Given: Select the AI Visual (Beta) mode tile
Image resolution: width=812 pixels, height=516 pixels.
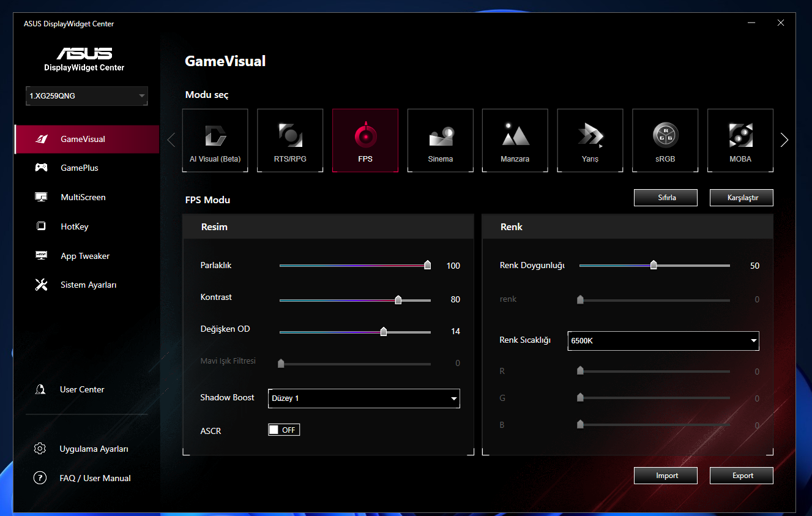Looking at the screenshot, I should [x=215, y=141].
